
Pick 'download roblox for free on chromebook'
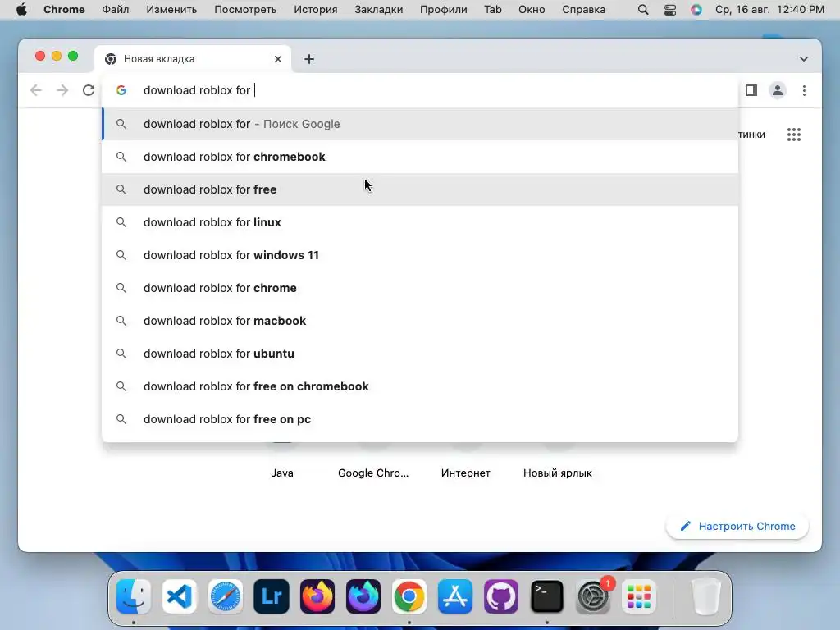420,386
